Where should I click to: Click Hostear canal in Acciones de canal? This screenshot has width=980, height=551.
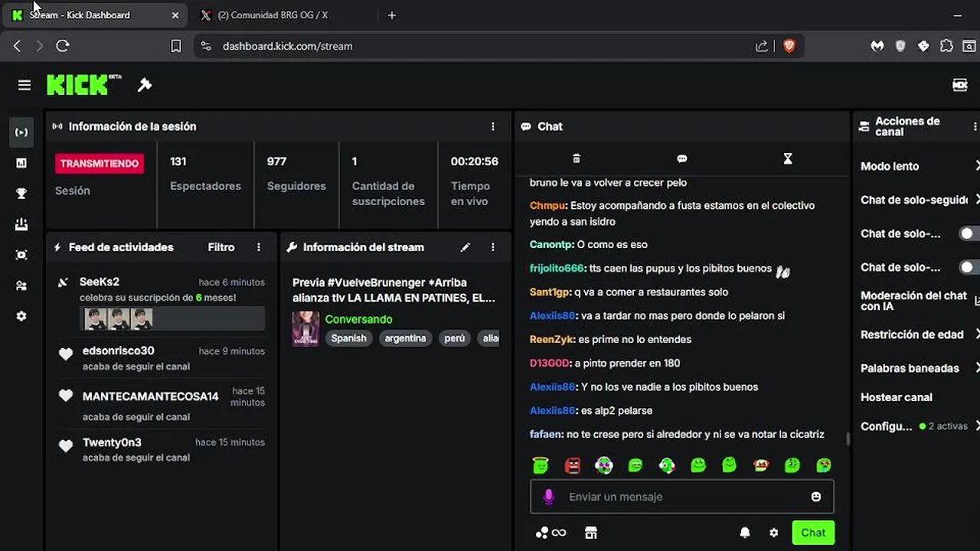tap(897, 397)
